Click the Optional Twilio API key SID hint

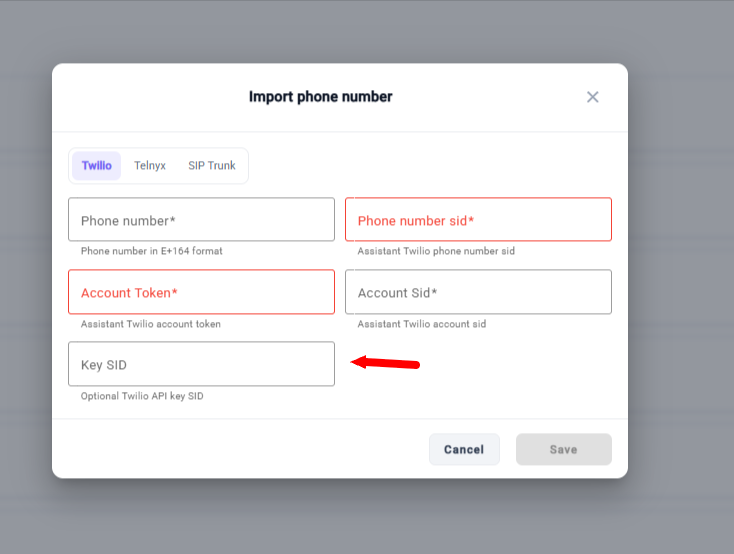142,396
